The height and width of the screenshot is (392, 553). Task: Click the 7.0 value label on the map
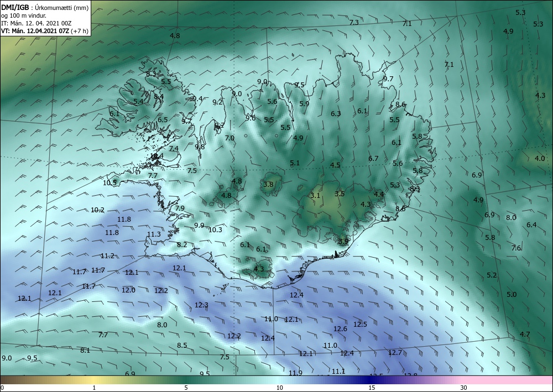229,138
